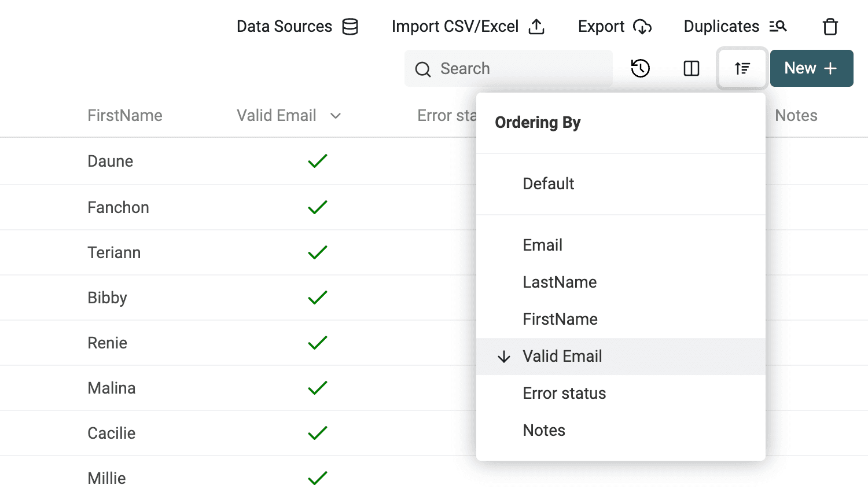Toggle the column layout icon
Viewport: 868px width, 492px height.
point(692,68)
